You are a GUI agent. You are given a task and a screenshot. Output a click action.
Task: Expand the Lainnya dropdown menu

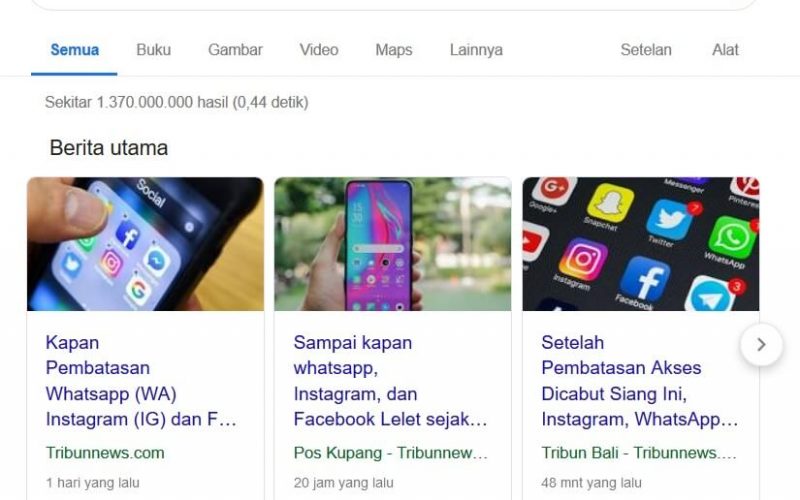click(476, 50)
